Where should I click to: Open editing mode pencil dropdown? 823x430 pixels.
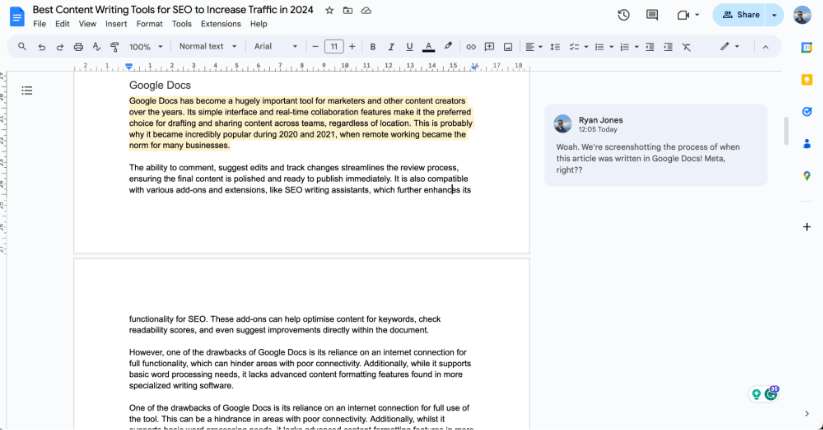(x=730, y=47)
